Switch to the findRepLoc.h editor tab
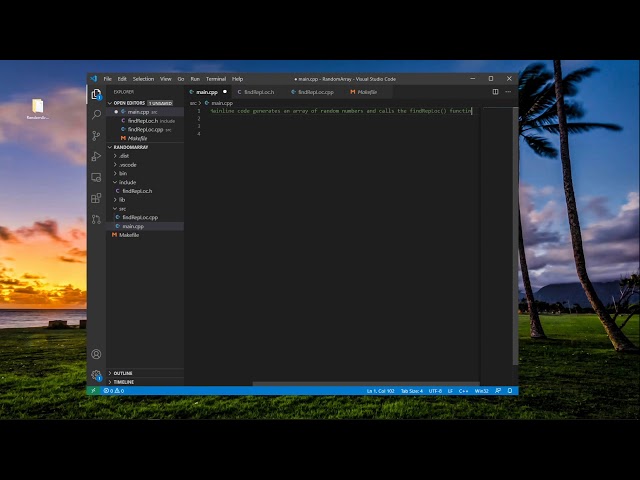 point(257,92)
